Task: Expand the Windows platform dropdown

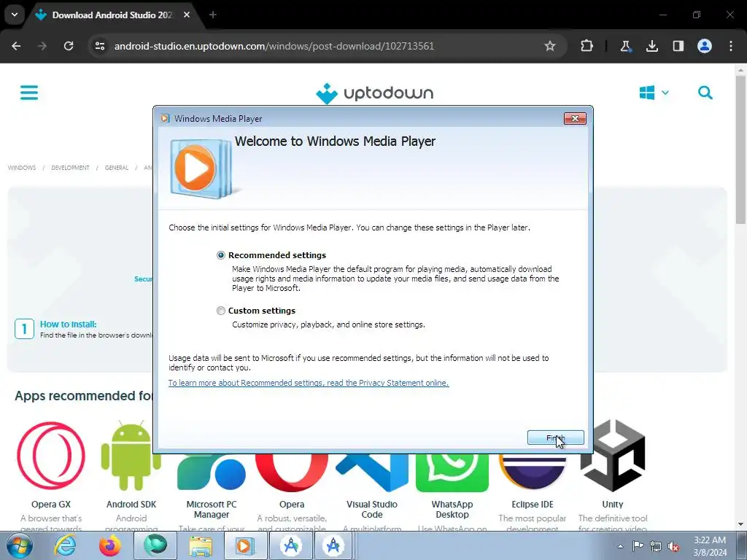Action: (654, 93)
